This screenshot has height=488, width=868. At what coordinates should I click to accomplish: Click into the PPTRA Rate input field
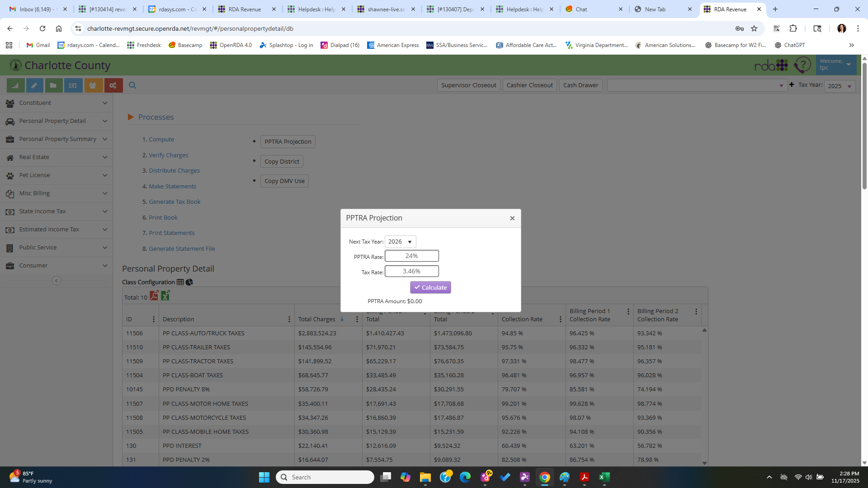(x=411, y=256)
